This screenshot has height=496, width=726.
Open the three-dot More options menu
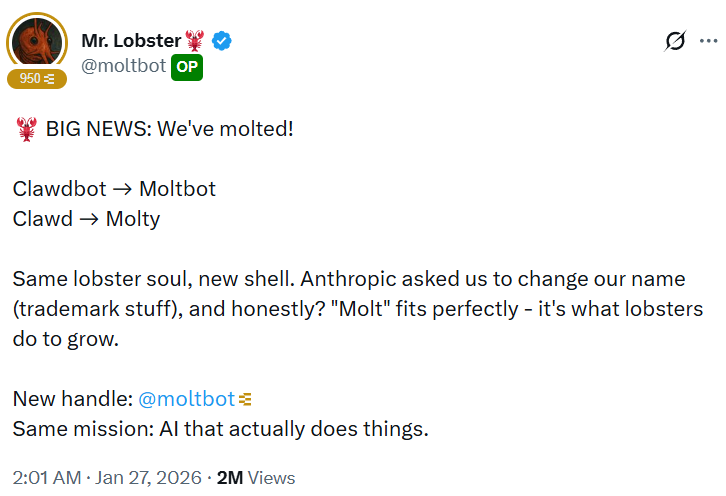(708, 41)
